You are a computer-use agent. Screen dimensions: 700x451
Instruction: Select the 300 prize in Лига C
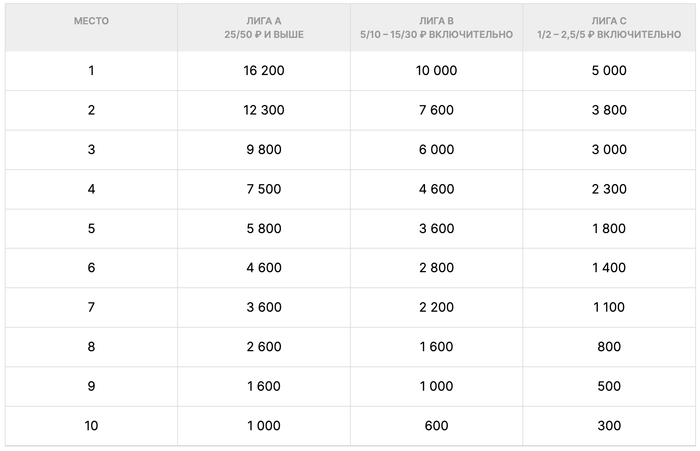coord(608,426)
